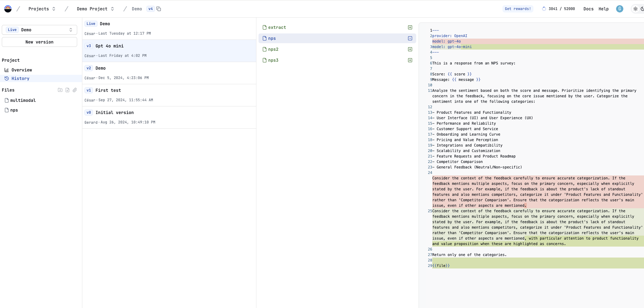Click the modified-file dot icon for nps
Screen dimensions: 644x308
coord(410,38)
